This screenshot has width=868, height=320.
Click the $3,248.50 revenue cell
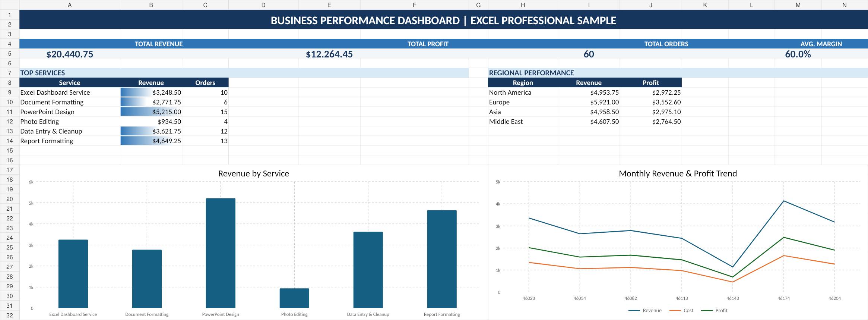coord(151,92)
